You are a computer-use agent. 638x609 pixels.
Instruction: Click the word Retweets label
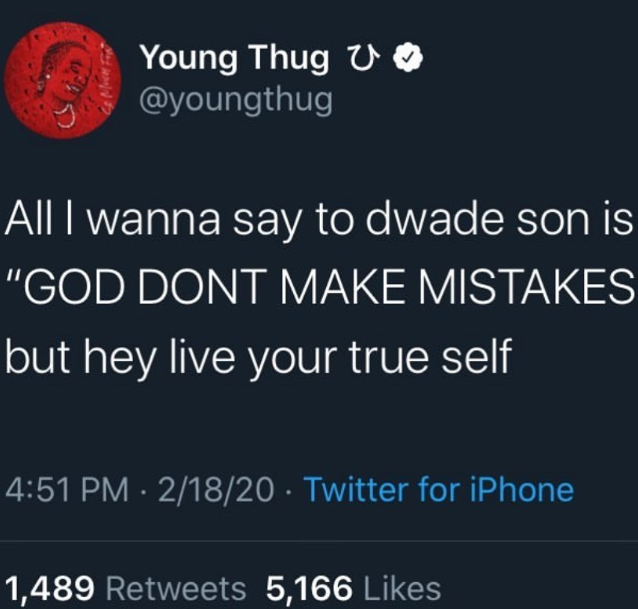point(176,588)
